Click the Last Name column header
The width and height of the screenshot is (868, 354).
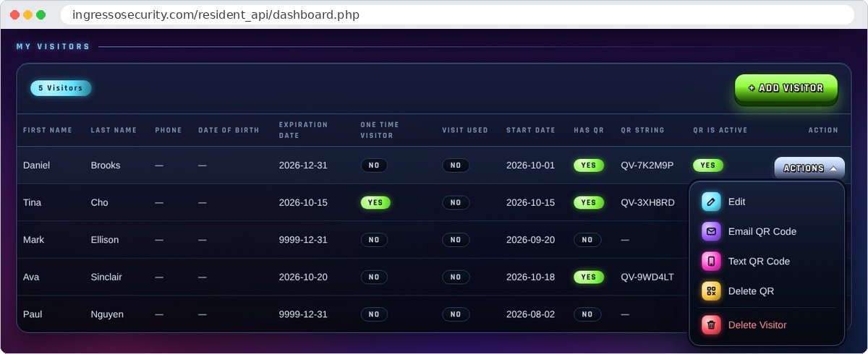[x=114, y=130]
